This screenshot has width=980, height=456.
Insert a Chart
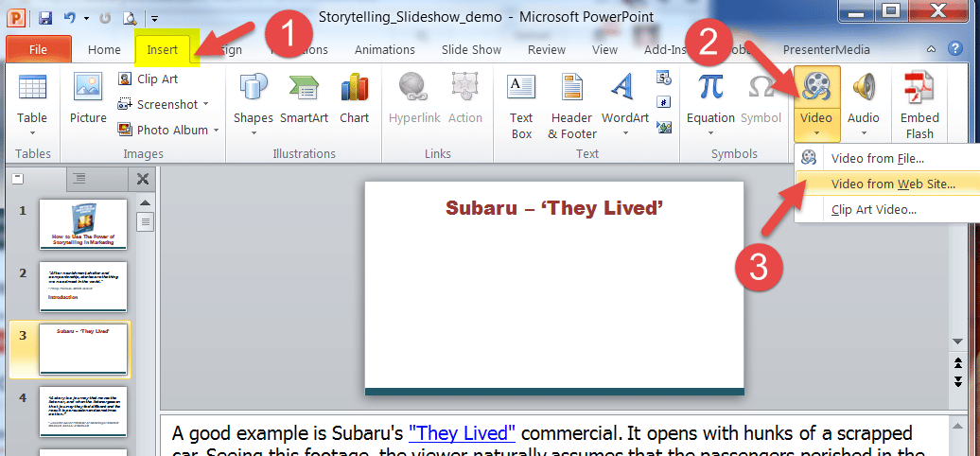click(355, 100)
